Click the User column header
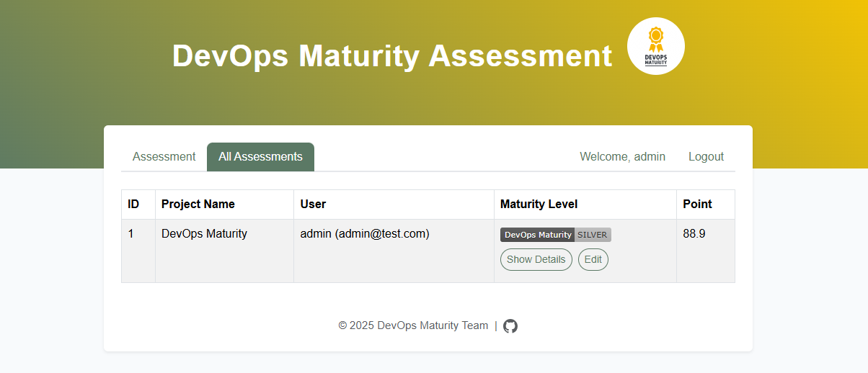The height and width of the screenshot is (373, 868). click(x=394, y=205)
